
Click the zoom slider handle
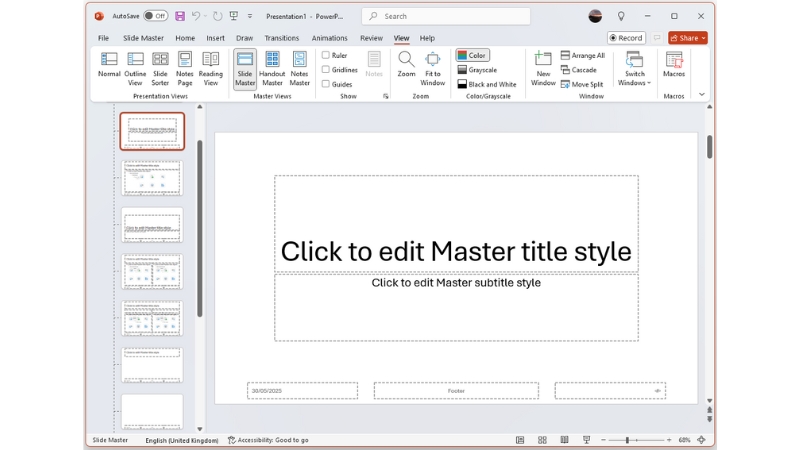click(x=627, y=440)
